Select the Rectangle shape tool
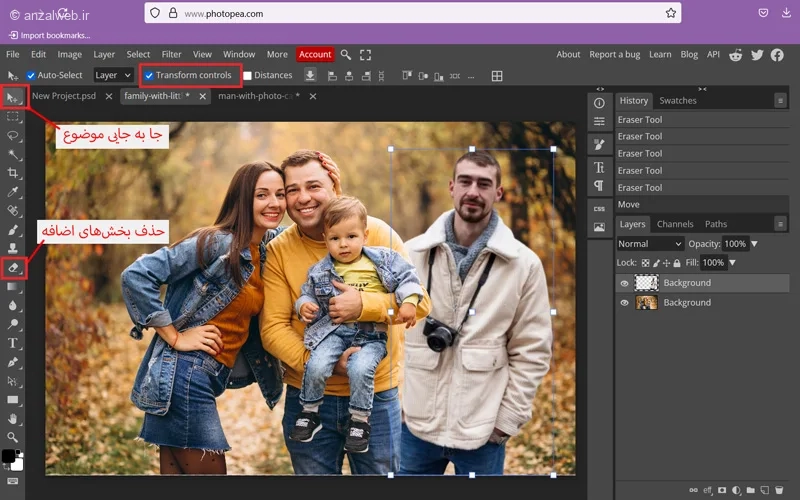 (x=13, y=399)
